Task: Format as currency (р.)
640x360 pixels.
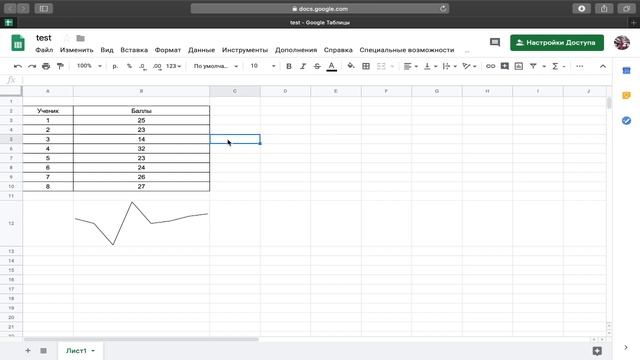Action: 116,66
